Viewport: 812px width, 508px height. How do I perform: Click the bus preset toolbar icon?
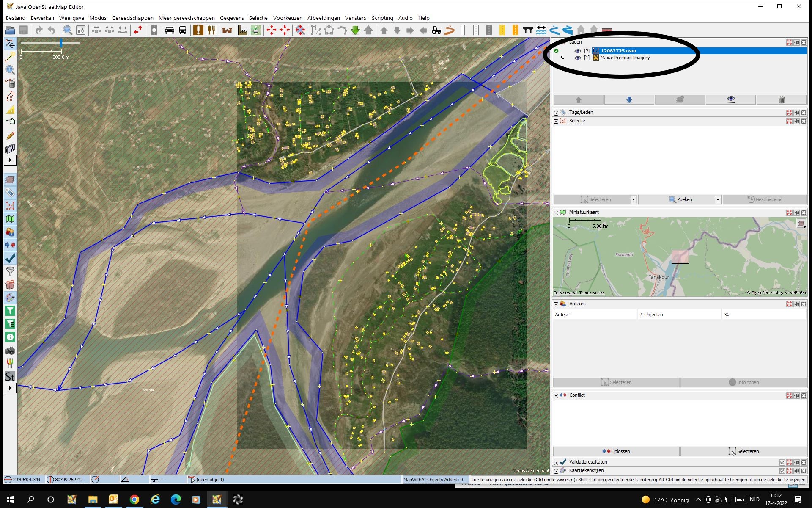click(183, 30)
